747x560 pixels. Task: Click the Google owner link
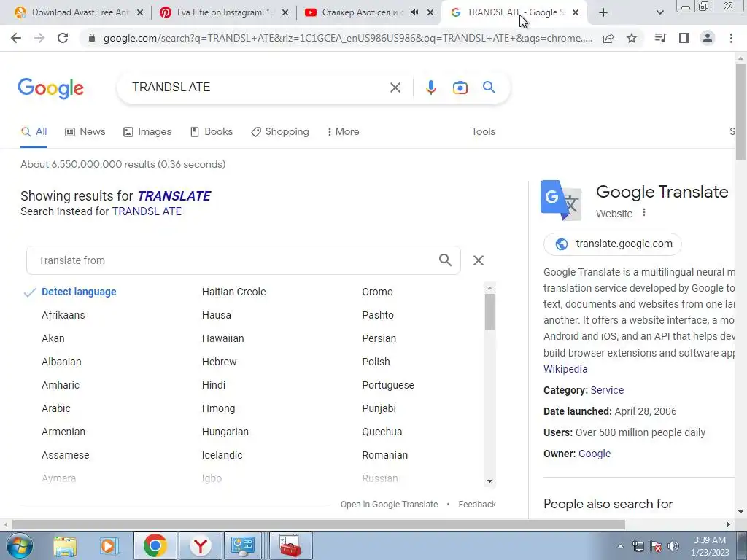594,454
